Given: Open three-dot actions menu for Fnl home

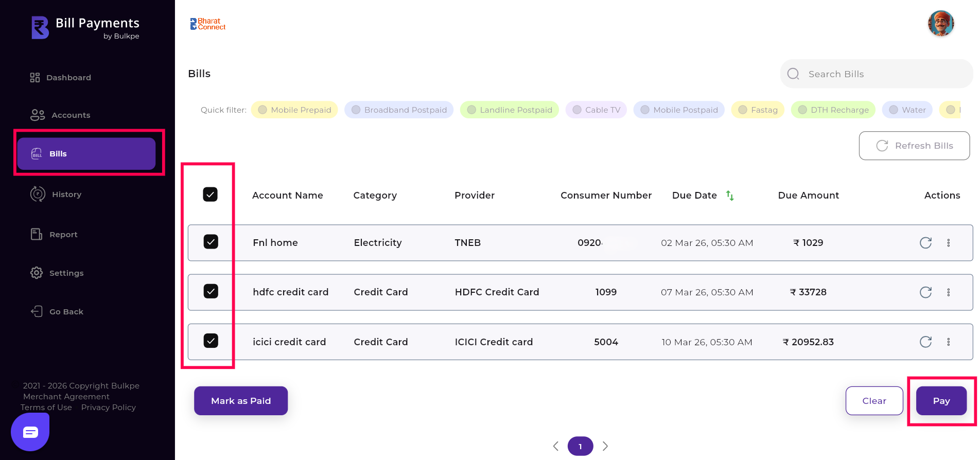Looking at the screenshot, I should [948, 243].
